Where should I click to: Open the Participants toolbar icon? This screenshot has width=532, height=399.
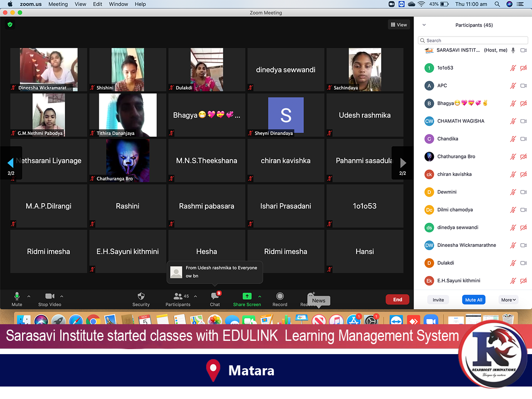pos(178,296)
